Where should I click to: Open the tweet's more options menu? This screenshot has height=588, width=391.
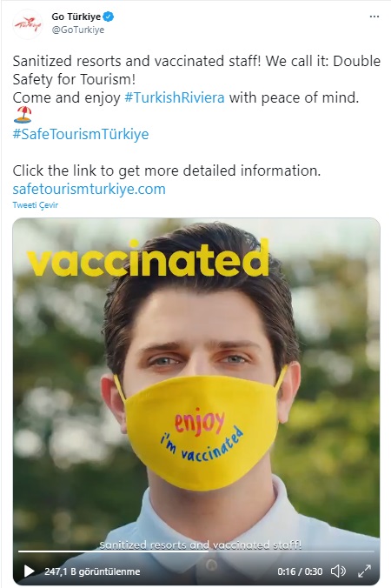(x=374, y=17)
